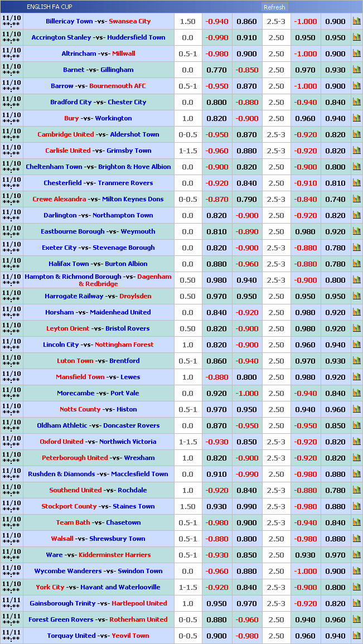
Task: View chart icon for Crewe Alexandra match
Action: (x=356, y=199)
